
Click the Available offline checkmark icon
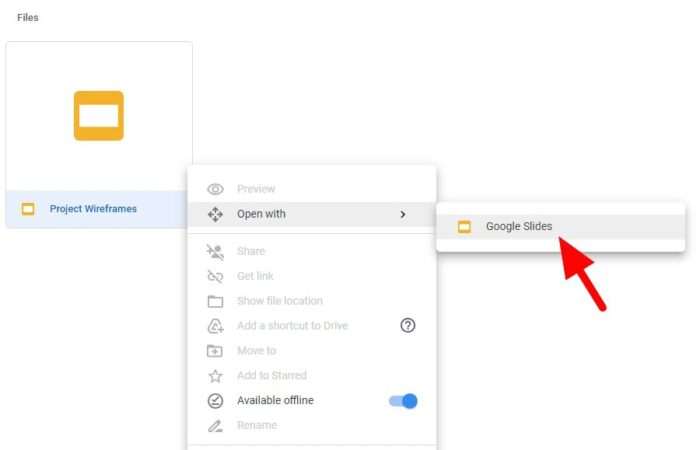pyautogui.click(x=215, y=401)
